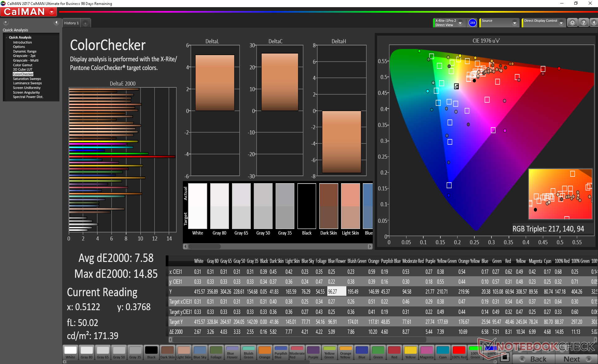Click the Light Skin actual/target swatch

tap(350, 206)
